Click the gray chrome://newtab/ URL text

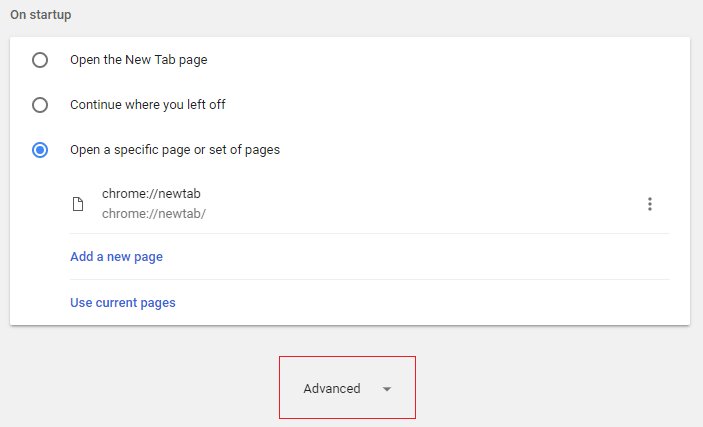(x=154, y=213)
